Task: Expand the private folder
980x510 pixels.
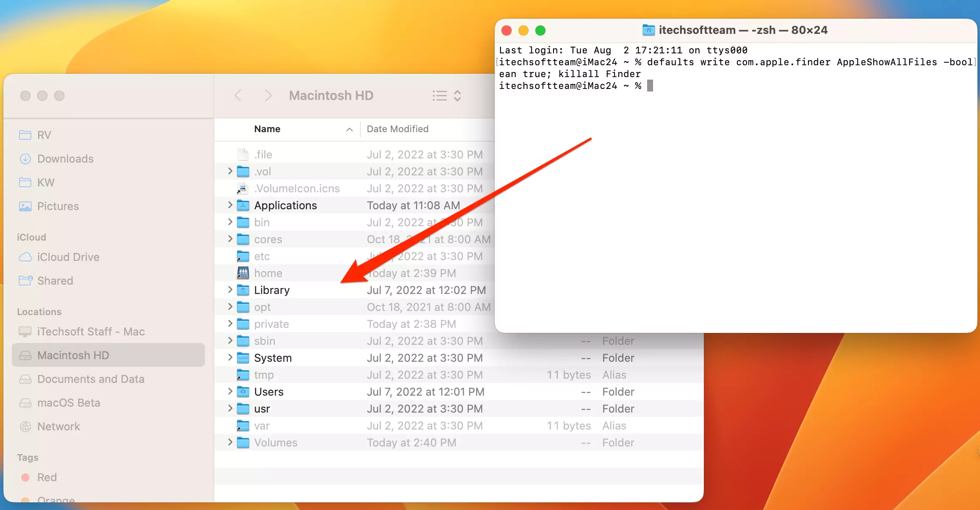Action: pos(230,324)
